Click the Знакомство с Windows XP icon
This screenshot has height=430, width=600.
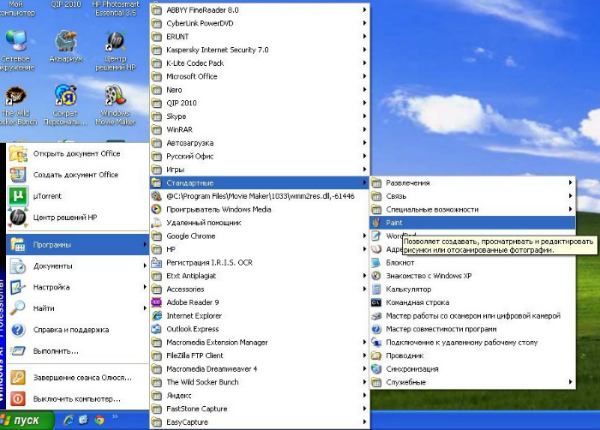click(x=377, y=276)
